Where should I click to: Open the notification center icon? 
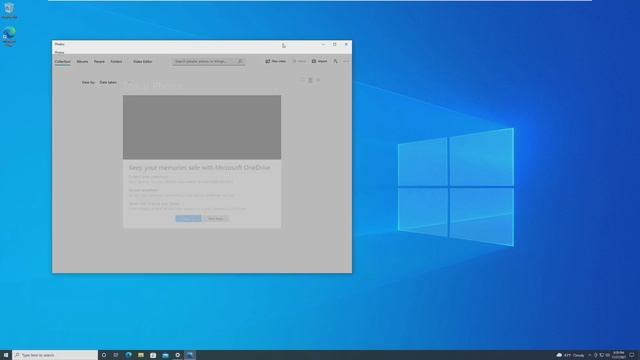pos(632,355)
